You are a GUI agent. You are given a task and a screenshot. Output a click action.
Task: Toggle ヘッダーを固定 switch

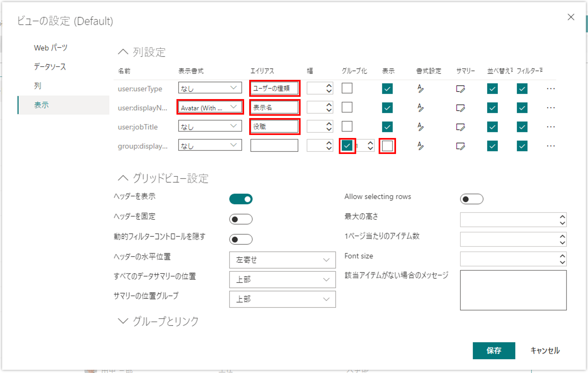[x=241, y=219]
